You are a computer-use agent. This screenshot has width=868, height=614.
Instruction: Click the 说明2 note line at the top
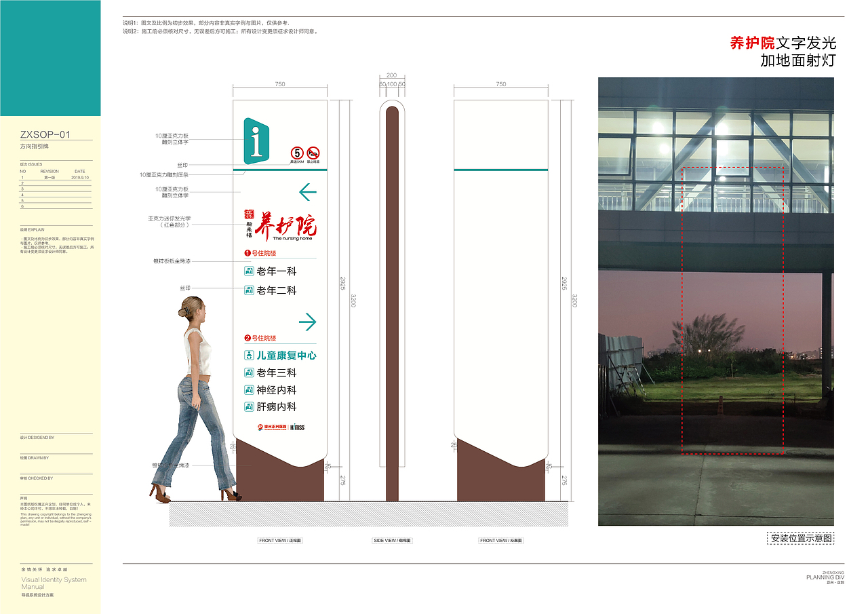pyautogui.click(x=220, y=31)
